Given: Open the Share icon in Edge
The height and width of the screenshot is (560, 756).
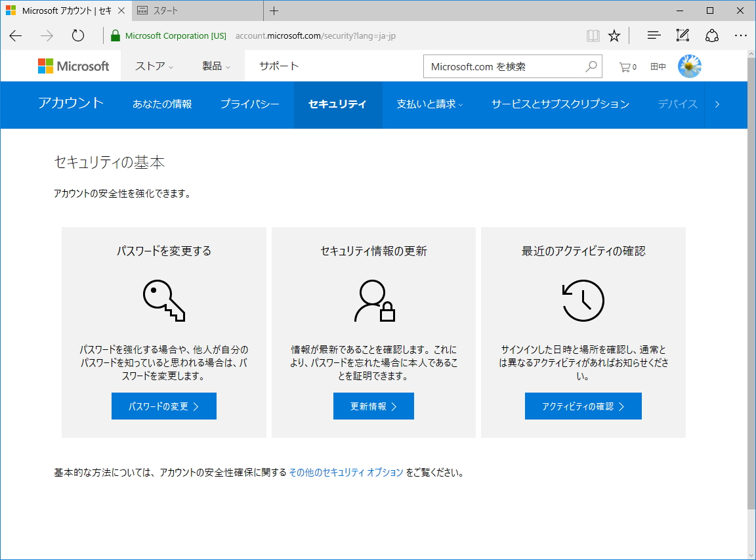Looking at the screenshot, I should tap(711, 35).
